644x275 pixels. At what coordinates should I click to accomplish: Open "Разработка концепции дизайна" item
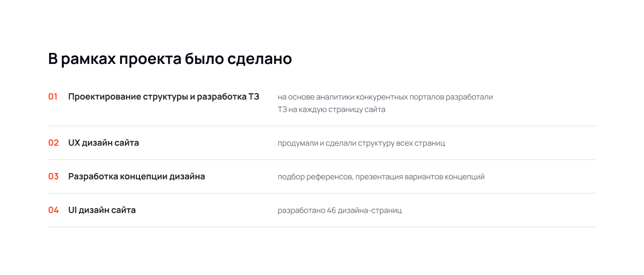tap(136, 176)
